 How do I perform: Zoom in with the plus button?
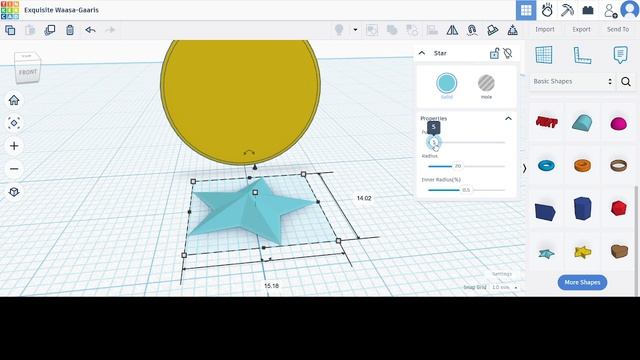pos(14,146)
